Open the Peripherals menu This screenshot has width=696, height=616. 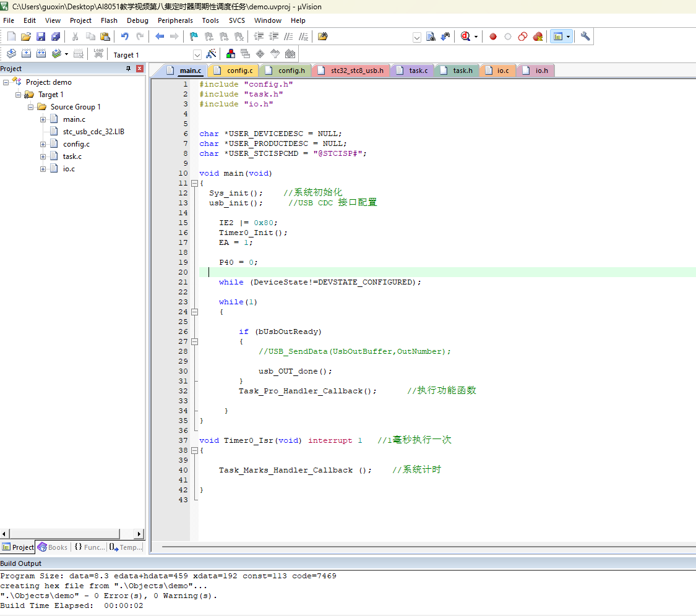175,20
